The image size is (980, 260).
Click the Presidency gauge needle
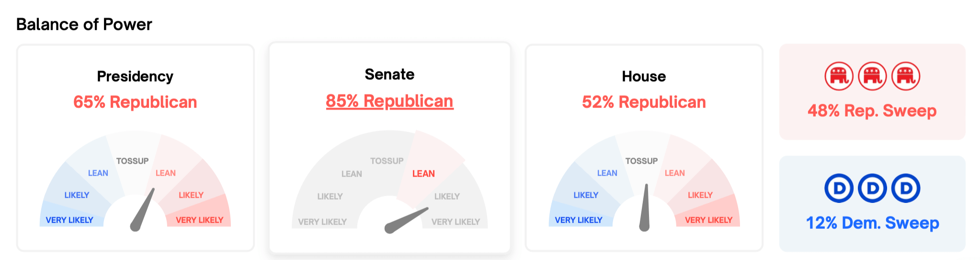(x=143, y=210)
